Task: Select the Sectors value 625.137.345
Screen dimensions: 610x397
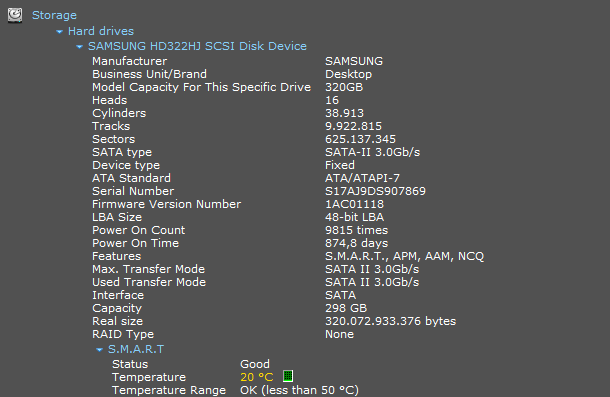Action: pyautogui.click(x=360, y=139)
